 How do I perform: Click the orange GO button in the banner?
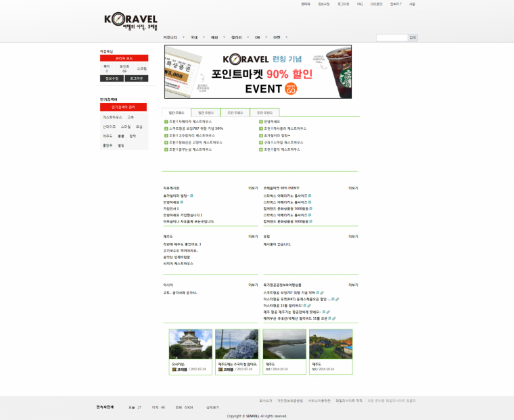291,89
